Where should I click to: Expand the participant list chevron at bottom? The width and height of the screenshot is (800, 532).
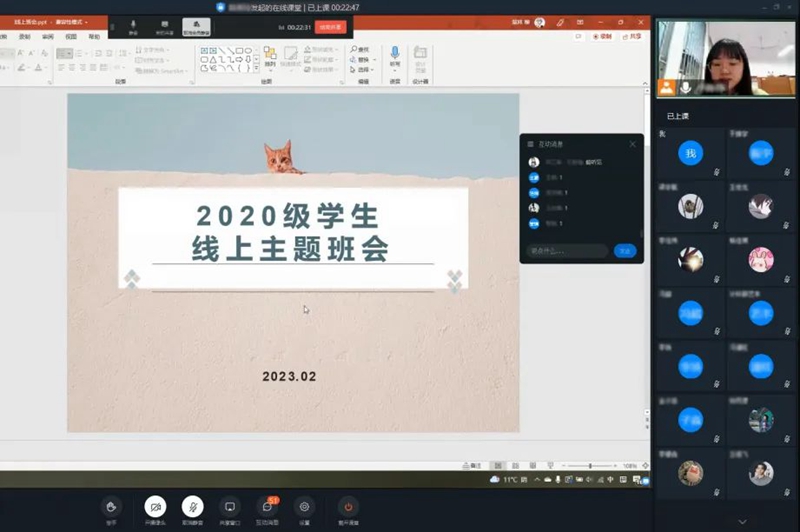coord(741,522)
